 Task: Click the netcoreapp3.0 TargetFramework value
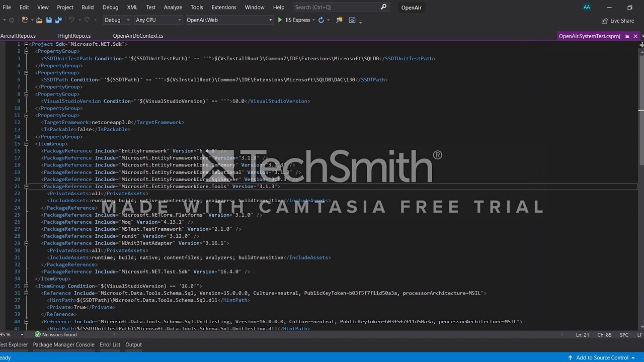tap(111, 122)
